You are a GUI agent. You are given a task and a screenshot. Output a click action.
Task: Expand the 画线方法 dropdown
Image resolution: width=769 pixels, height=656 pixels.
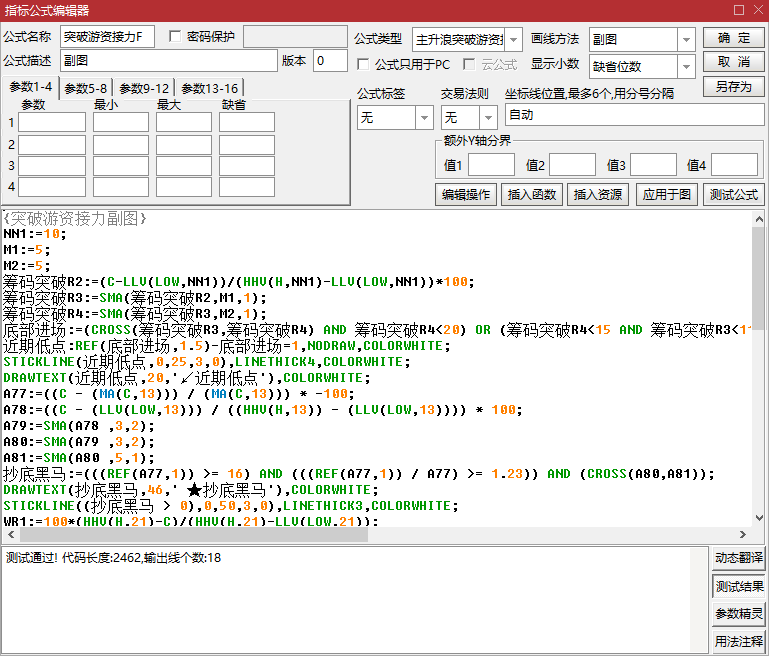(686, 40)
